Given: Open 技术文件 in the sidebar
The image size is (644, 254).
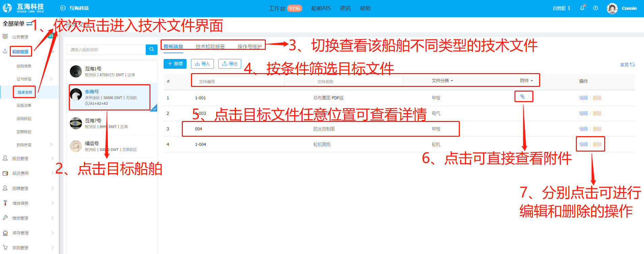Looking at the screenshot, I should [x=25, y=92].
